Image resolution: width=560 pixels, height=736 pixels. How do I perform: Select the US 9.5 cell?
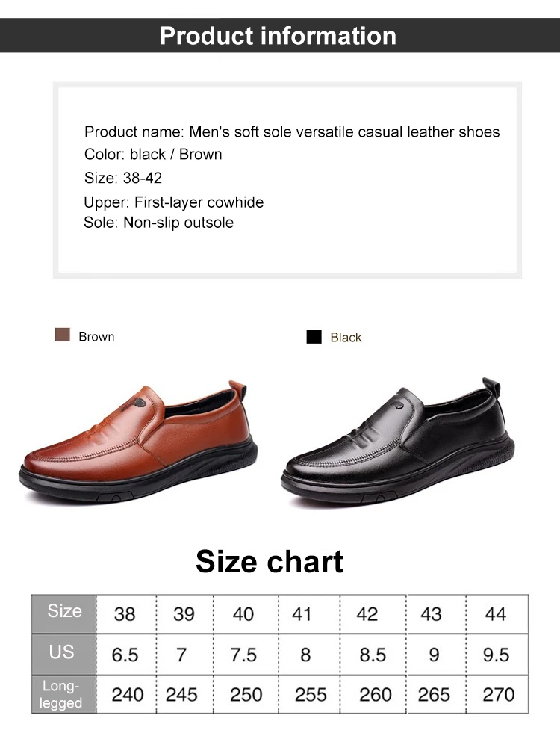[496, 655]
